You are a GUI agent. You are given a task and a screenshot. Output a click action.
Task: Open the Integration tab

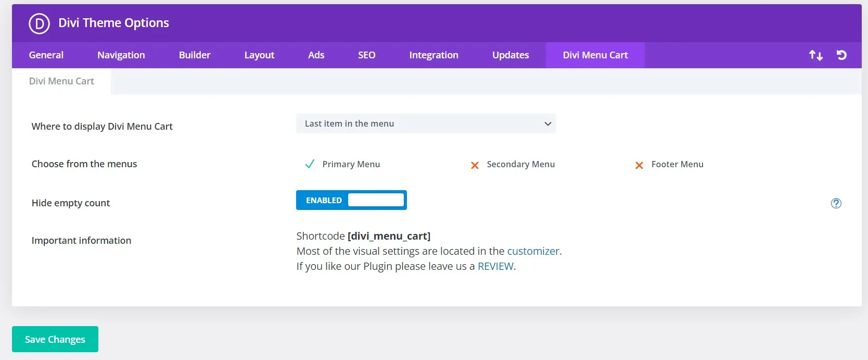(433, 55)
